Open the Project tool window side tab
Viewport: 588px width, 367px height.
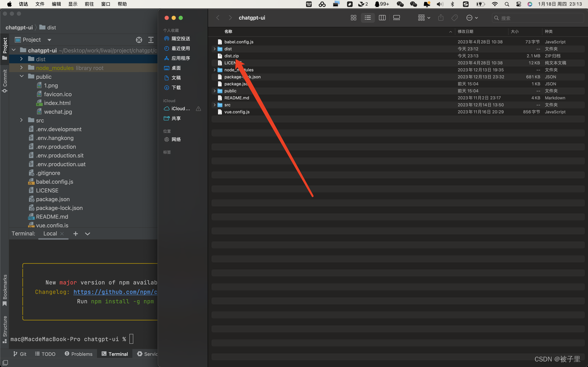[5, 49]
